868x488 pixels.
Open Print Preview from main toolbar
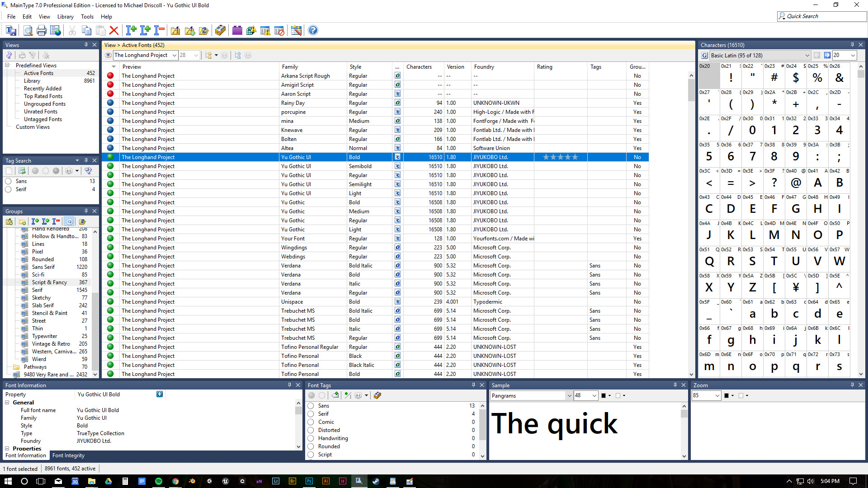click(28, 30)
